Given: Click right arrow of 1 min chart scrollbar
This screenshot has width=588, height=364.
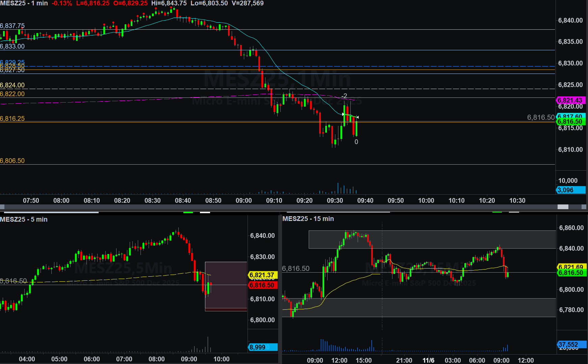Looking at the screenshot, I should coord(584,207).
